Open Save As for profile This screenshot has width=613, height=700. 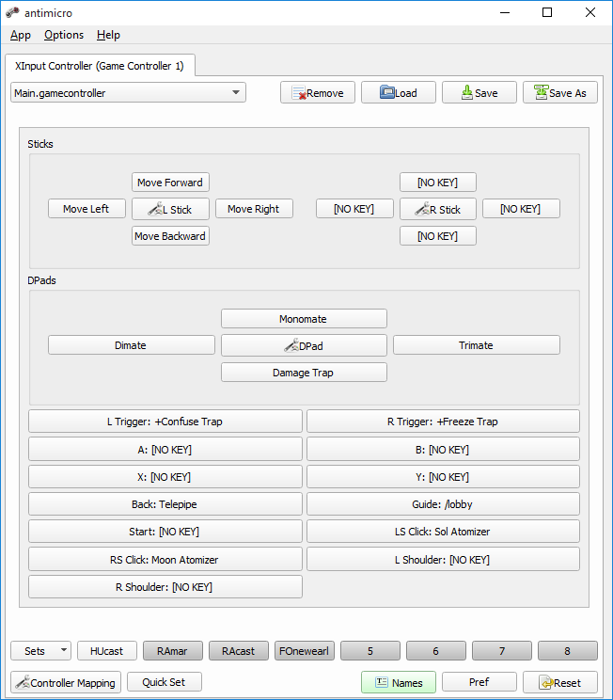point(560,93)
